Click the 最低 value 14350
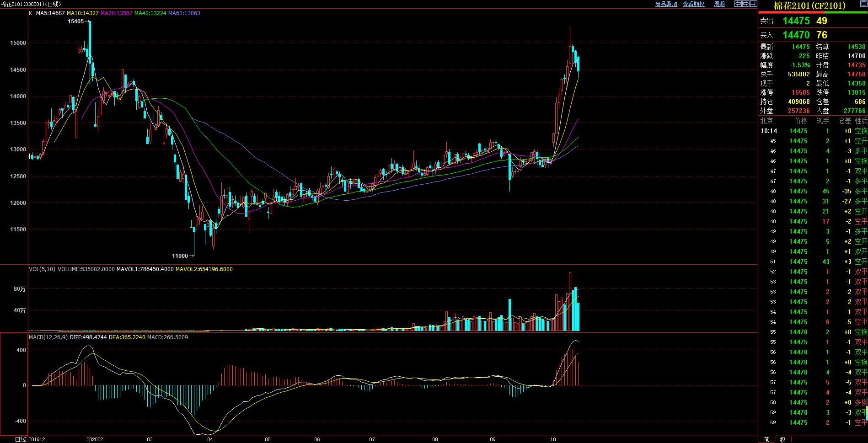This screenshot has height=443, width=868. click(x=857, y=83)
